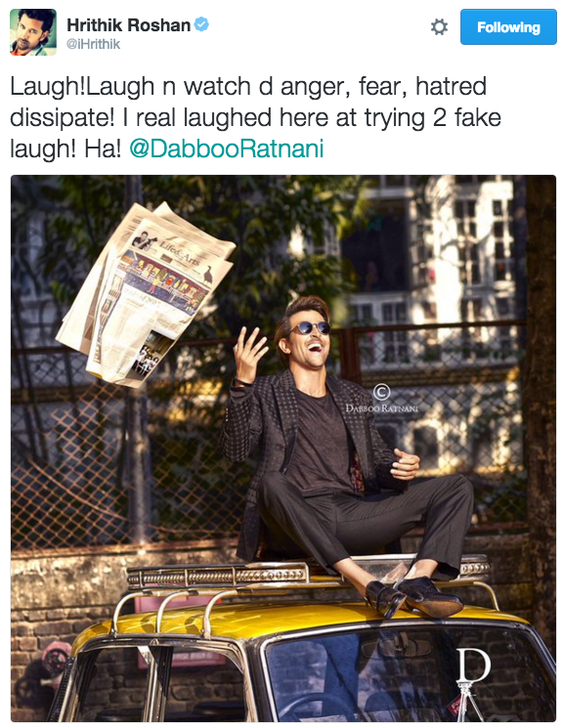This screenshot has width=563, height=728.
Task: Click the man's raised hand in the photo
Action: (249, 355)
